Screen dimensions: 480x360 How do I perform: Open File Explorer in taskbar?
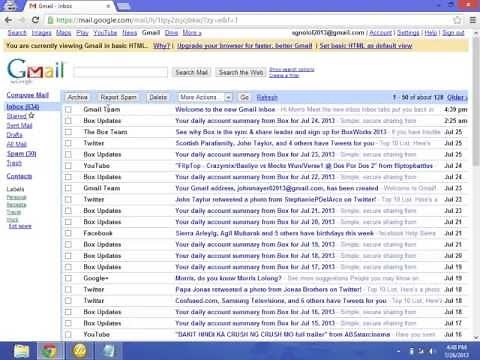click(22, 351)
